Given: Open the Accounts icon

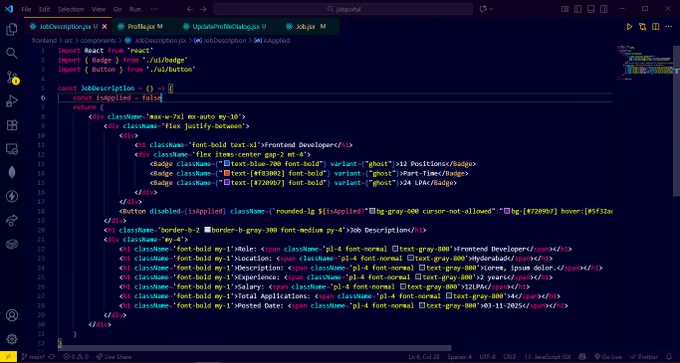Looking at the screenshot, I should point(12,315).
